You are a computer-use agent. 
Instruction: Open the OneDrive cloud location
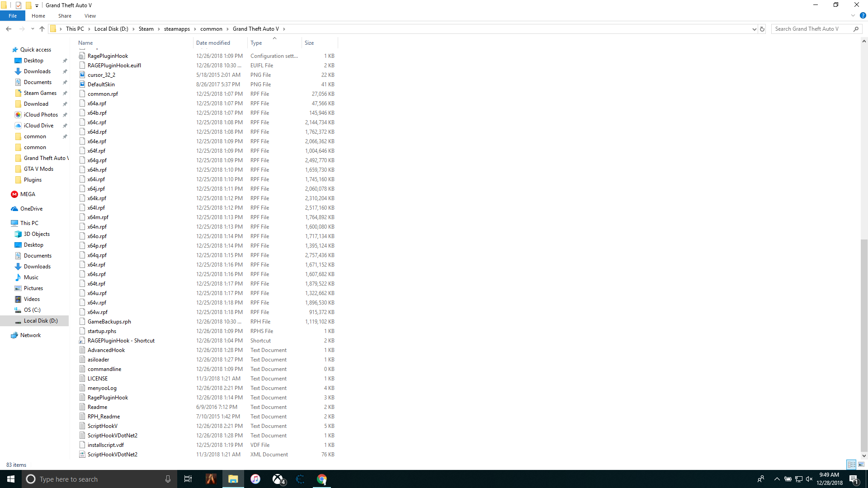pyautogui.click(x=31, y=209)
